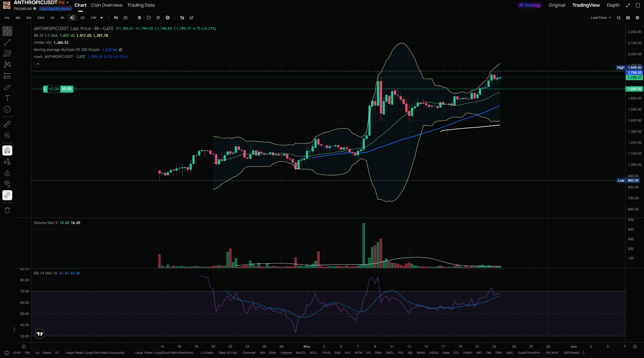The image size is (644, 358).
Task: Toggle the VWAP indicator
Action: click(x=468, y=353)
